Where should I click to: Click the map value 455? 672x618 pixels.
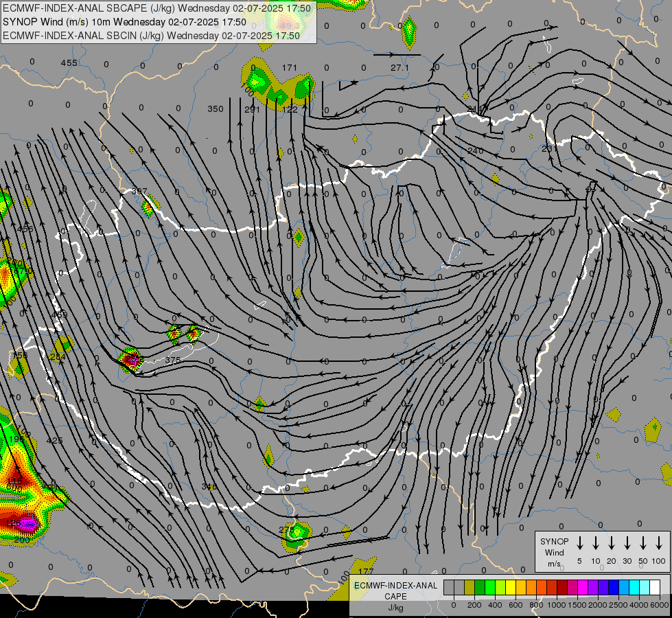tap(69, 63)
